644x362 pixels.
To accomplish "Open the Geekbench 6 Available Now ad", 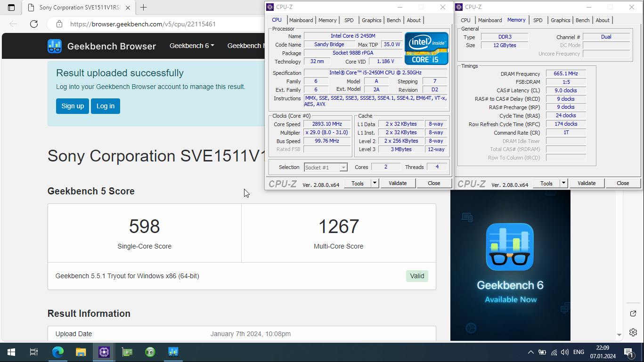I will coord(510,265).
